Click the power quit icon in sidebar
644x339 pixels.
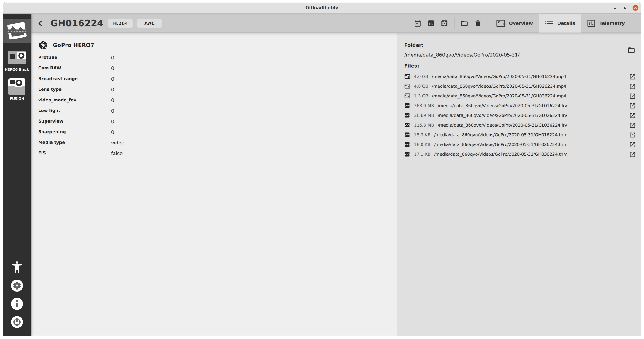point(17,322)
